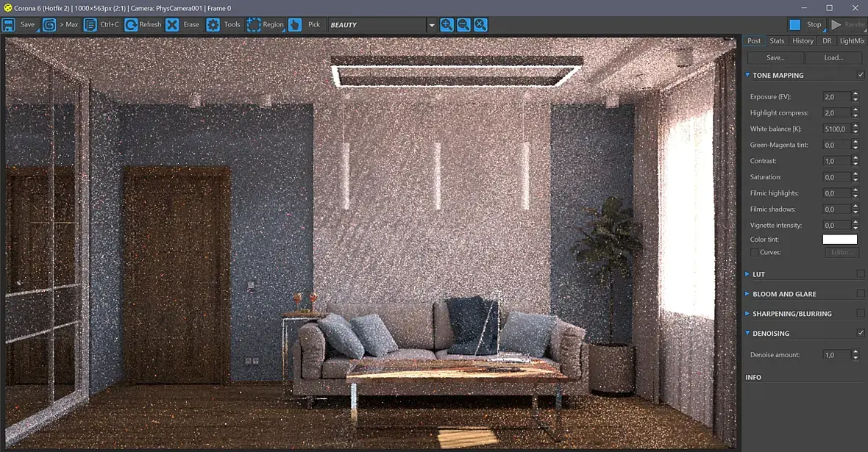Open the BEAUTY render element dropdown
This screenshot has width=868, height=452.
[382, 25]
